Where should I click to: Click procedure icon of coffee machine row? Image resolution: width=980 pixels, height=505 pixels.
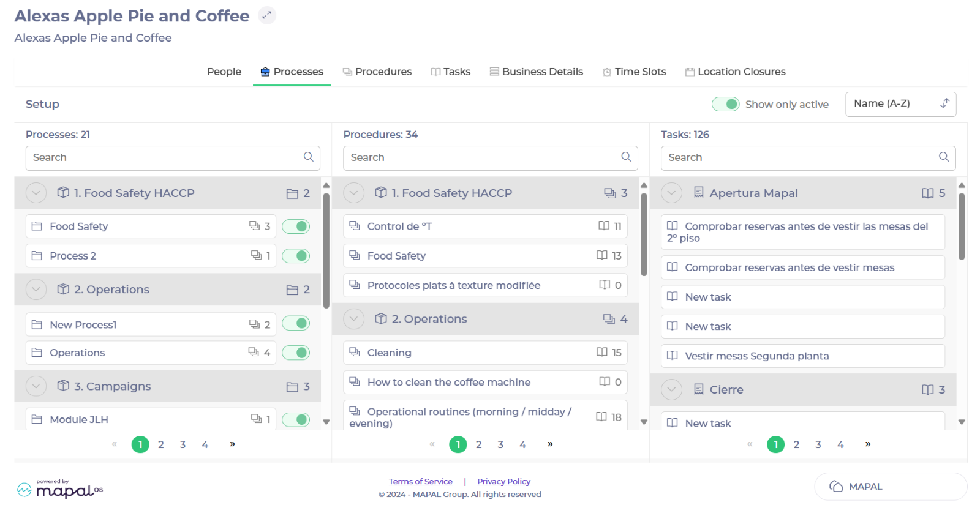pos(355,381)
